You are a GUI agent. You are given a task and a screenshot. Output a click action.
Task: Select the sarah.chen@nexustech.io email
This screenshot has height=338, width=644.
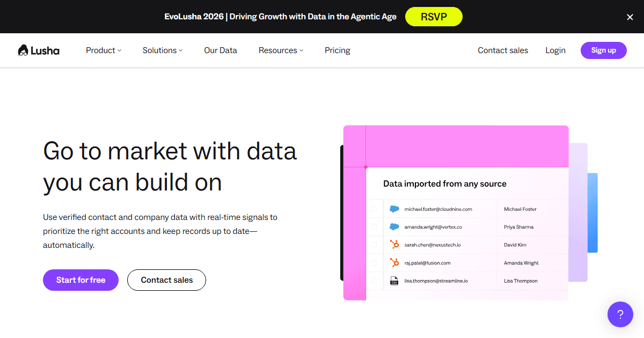pyautogui.click(x=433, y=245)
